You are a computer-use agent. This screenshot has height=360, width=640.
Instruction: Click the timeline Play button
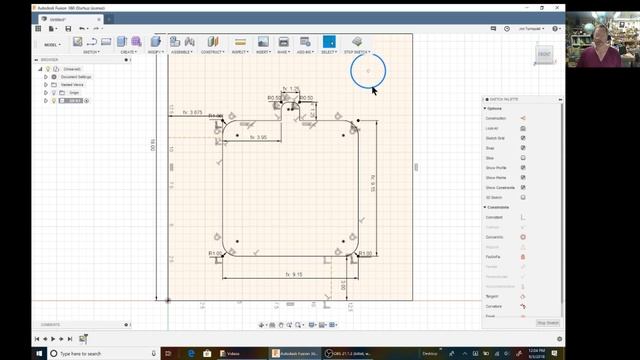[53, 339]
